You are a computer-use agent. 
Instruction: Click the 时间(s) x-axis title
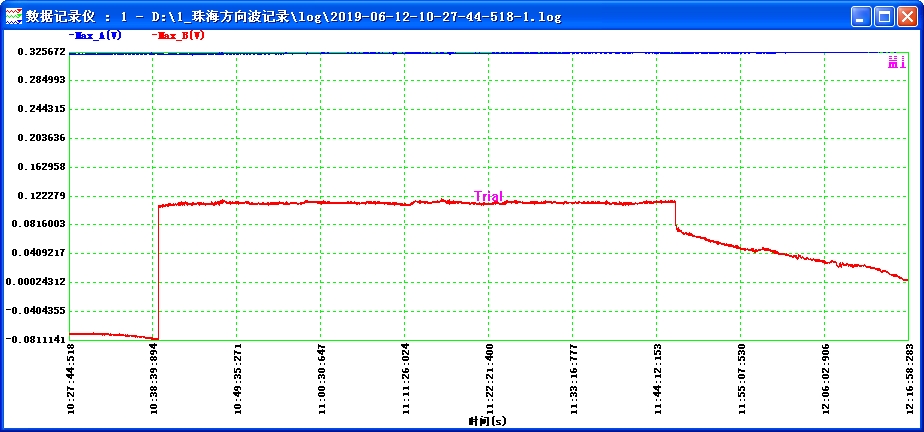point(487,421)
